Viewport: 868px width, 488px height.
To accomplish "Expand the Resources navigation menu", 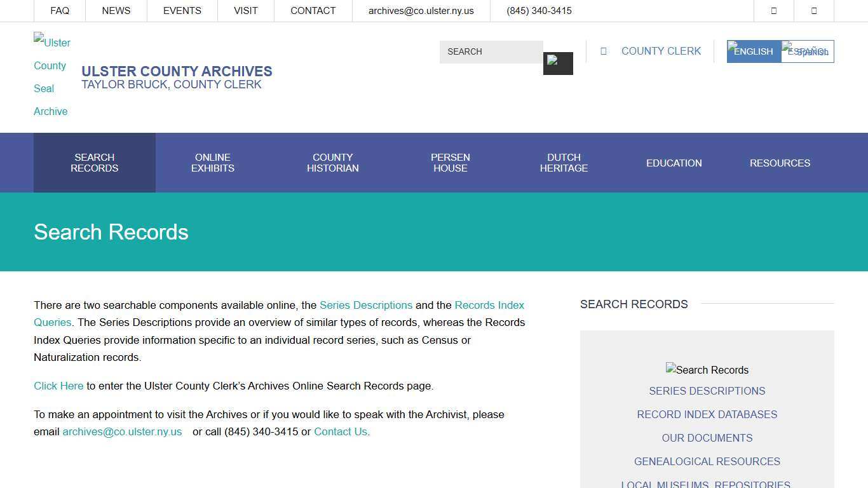I will 780,163.
